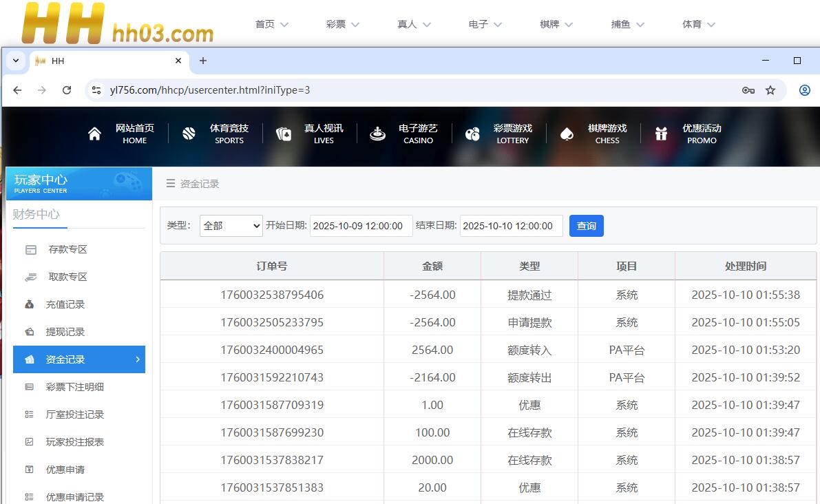Open the 类型 dropdown showing 全部
This screenshot has width=820, height=504.
pyautogui.click(x=231, y=226)
